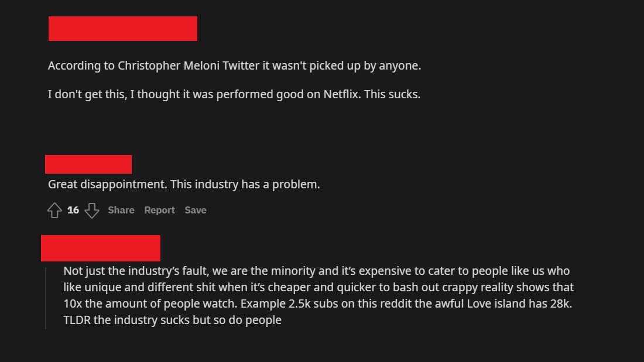The image size is (644, 362).
Task: Save the "Great disappointment" comment
Action: coord(196,211)
